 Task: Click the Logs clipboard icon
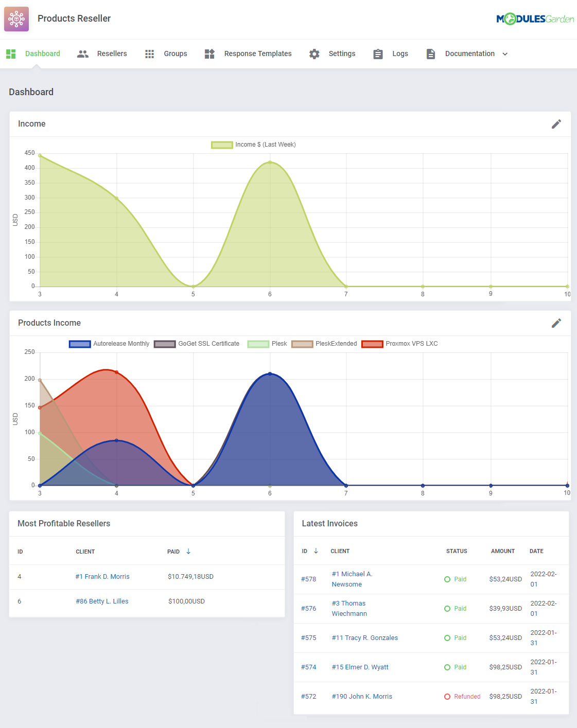[378, 54]
